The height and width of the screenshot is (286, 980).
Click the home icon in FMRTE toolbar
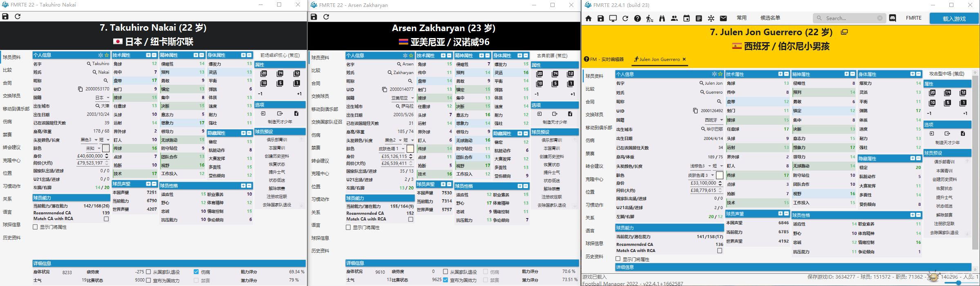pos(588,18)
